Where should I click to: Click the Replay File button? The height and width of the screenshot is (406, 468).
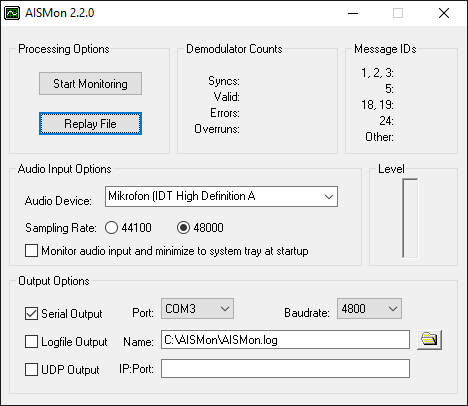(x=90, y=124)
